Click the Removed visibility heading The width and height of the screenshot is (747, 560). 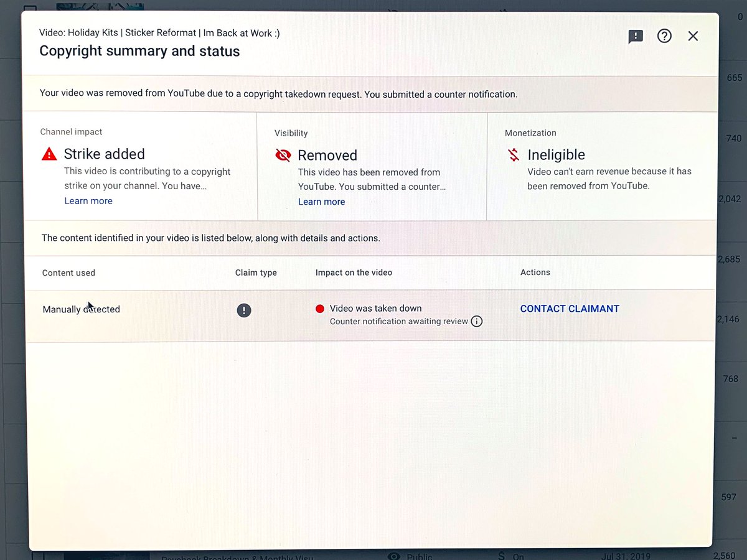(327, 156)
